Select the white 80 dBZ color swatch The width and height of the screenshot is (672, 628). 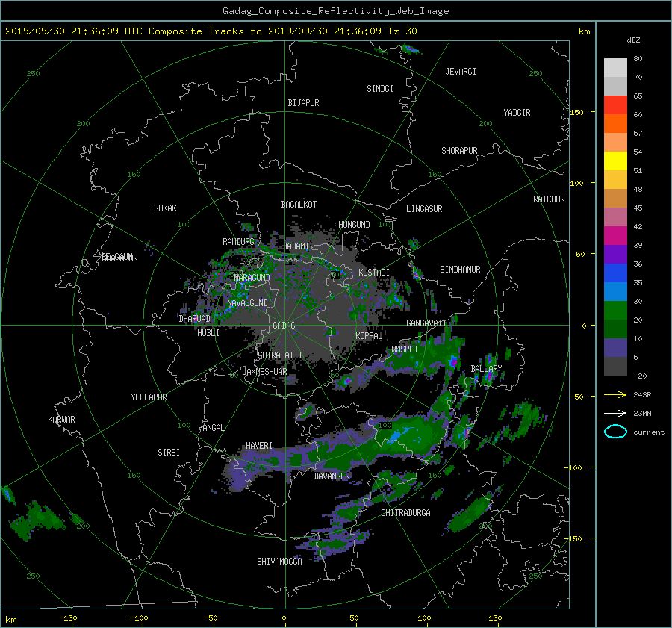coord(615,67)
